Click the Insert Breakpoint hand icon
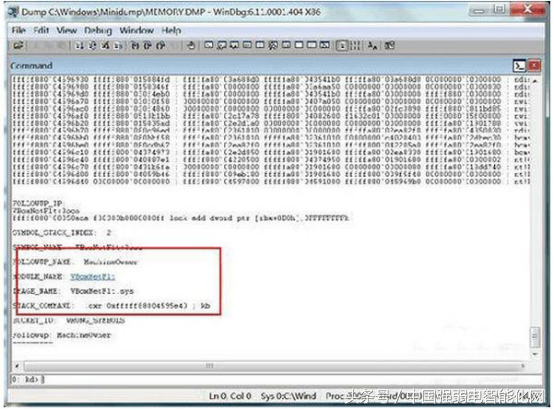The width and height of the screenshot is (554, 410). pos(191,45)
